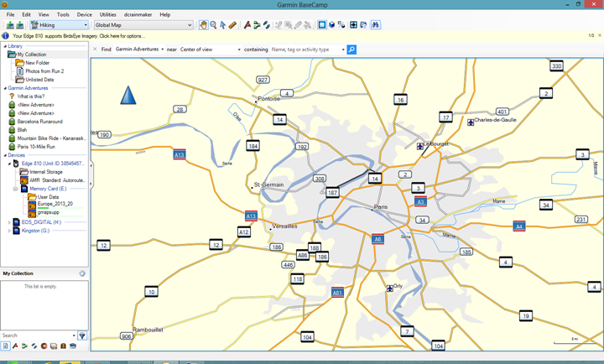Toggle the funnel filter button beside Search
604x364 pixels.
coord(82,335)
